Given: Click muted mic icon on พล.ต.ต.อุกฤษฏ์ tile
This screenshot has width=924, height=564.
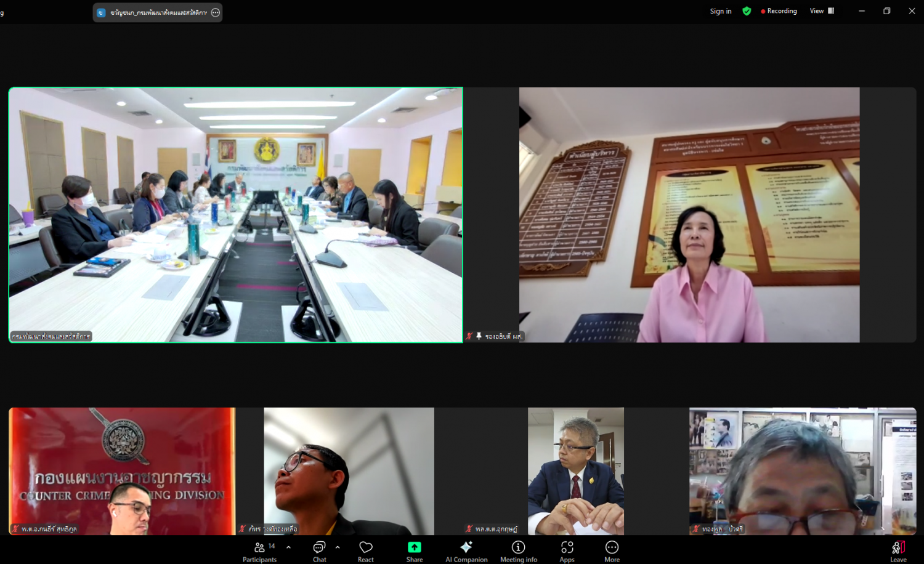Looking at the screenshot, I should click(x=469, y=528).
